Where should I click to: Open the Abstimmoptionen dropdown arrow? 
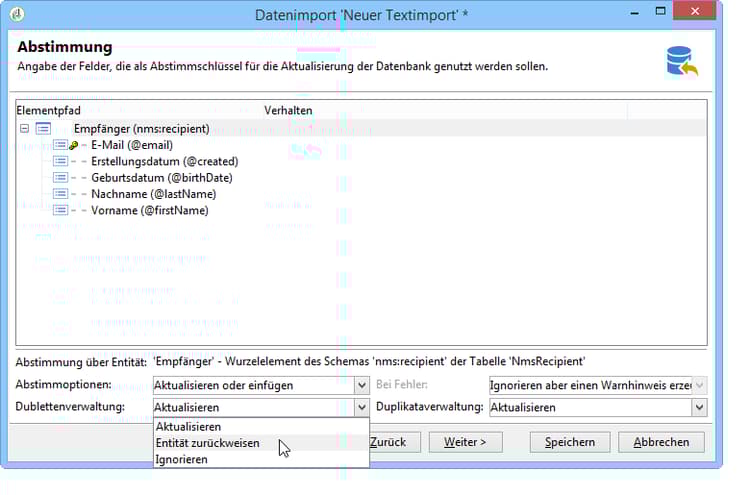coord(362,385)
